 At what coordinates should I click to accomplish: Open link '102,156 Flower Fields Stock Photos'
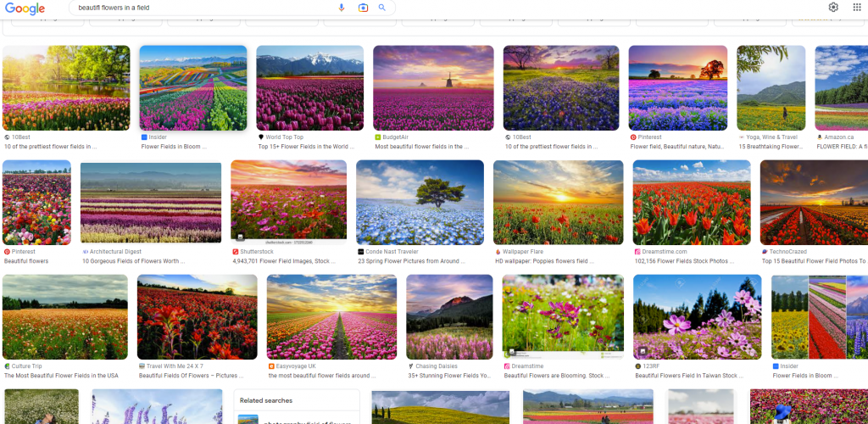pos(685,261)
